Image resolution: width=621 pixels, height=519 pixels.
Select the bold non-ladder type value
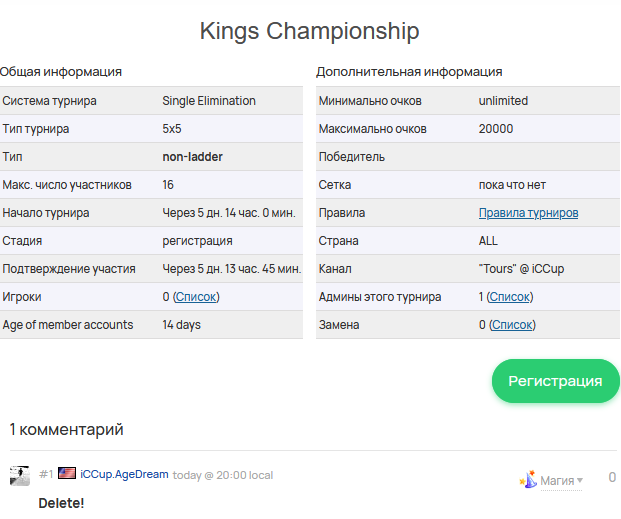[x=192, y=157]
